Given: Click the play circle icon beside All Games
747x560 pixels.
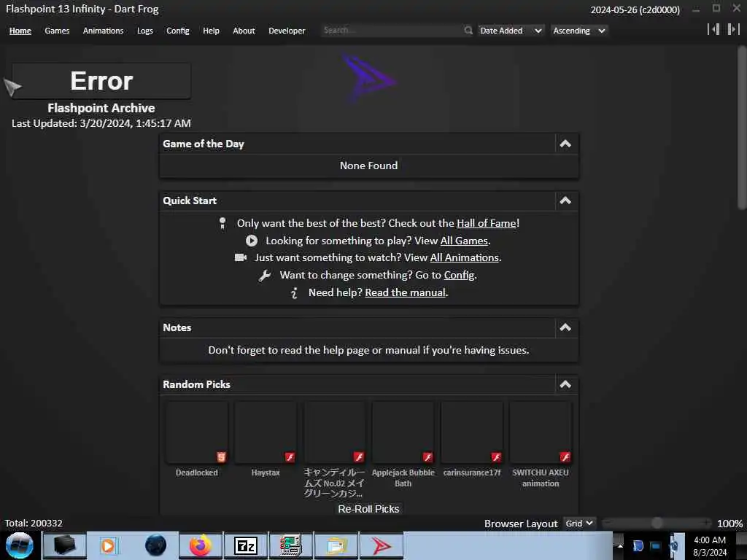Looking at the screenshot, I should pyautogui.click(x=252, y=241).
